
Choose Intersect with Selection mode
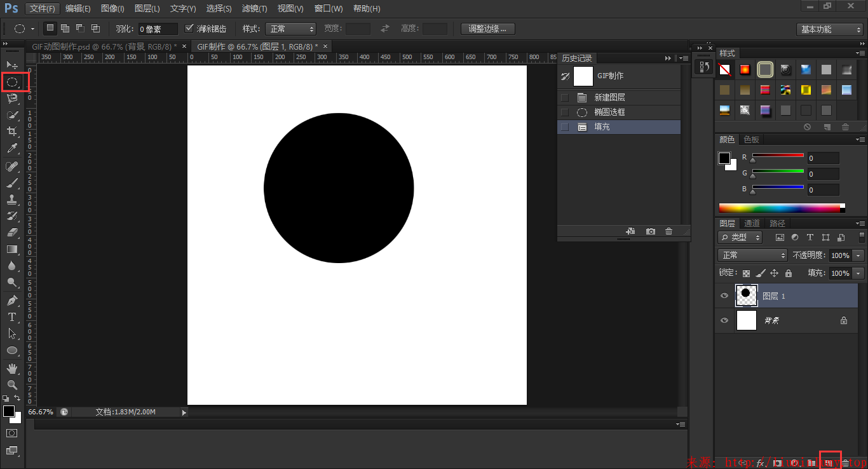tap(95, 28)
